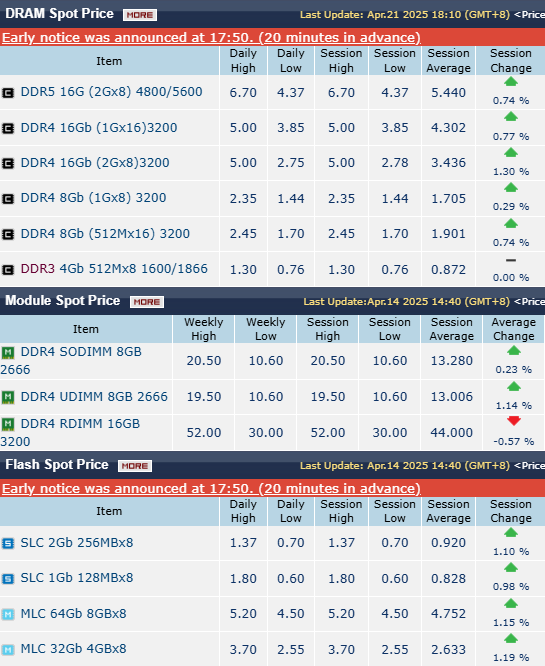Click chip icon beside DDR3 4Gb 512Mx8
Screen dimensions: 545x666
8,269
